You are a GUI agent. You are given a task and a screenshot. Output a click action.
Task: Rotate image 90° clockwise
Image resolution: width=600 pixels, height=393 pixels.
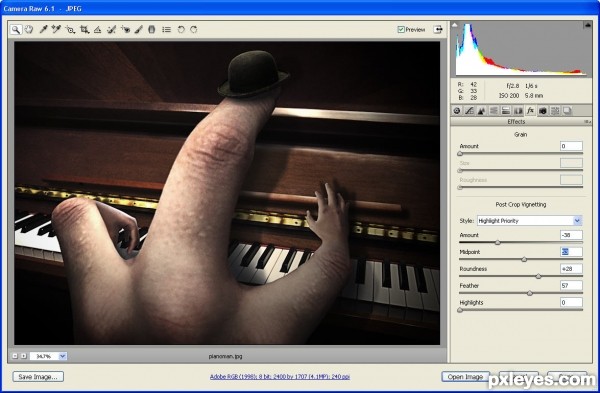(194, 29)
